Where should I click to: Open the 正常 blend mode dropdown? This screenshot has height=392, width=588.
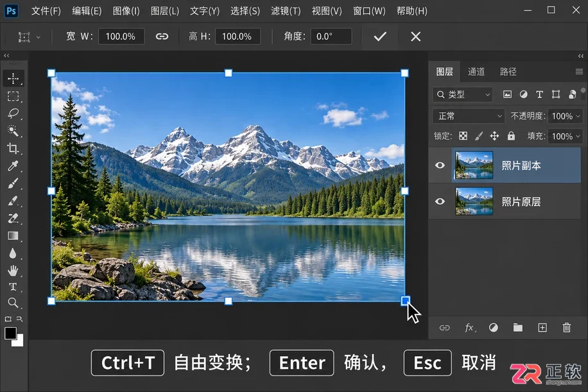(x=469, y=116)
